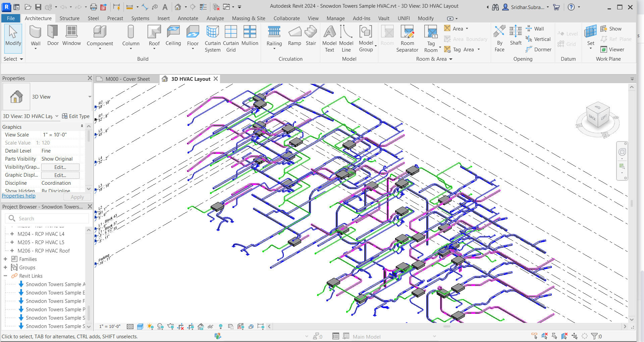Open the Properties help link
Viewport: 644px width, 342px height.
pyautogui.click(x=18, y=196)
